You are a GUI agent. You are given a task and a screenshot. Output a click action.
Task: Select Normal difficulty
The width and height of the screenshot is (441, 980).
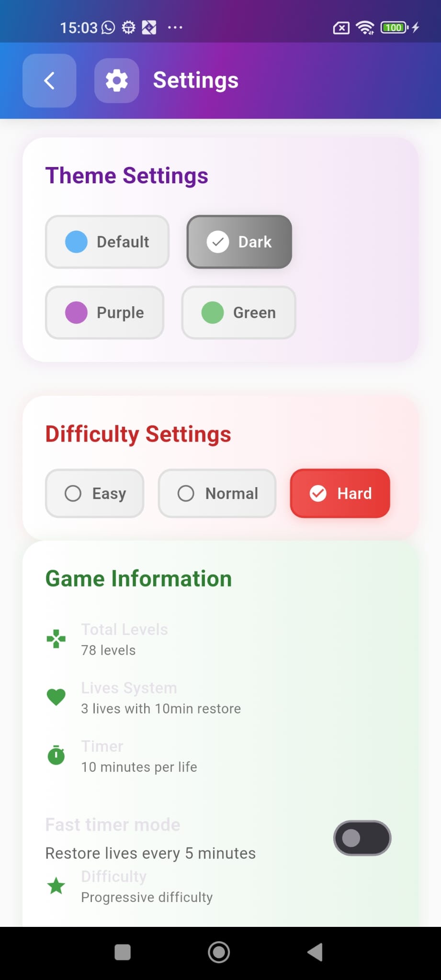[217, 493]
